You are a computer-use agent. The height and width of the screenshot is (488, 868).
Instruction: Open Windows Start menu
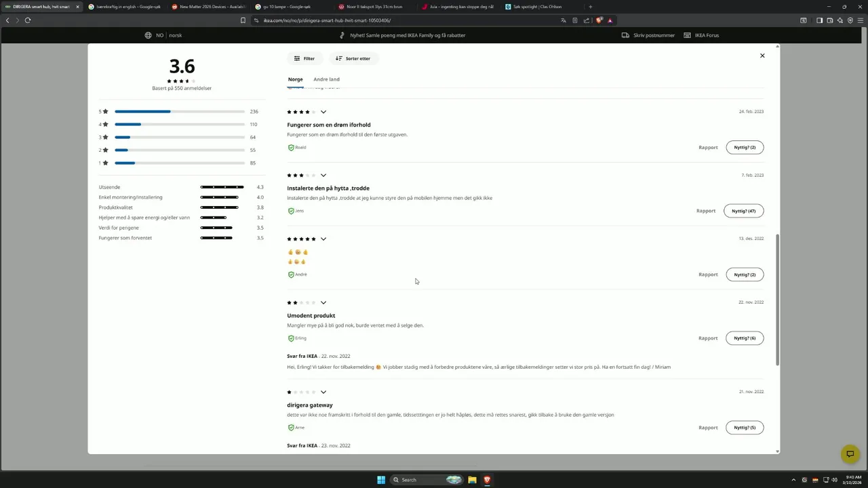tap(381, 480)
